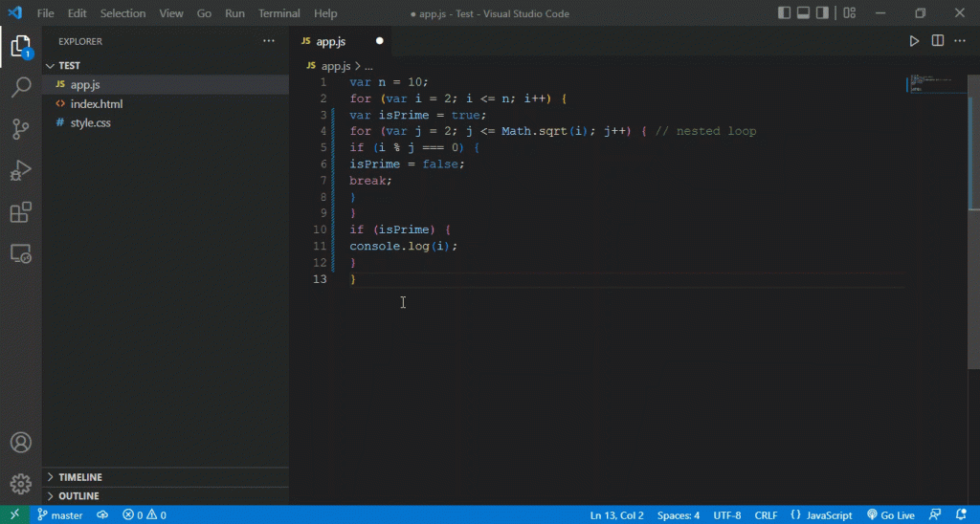Click the breadcrumb ellipsis symbol

(x=368, y=66)
